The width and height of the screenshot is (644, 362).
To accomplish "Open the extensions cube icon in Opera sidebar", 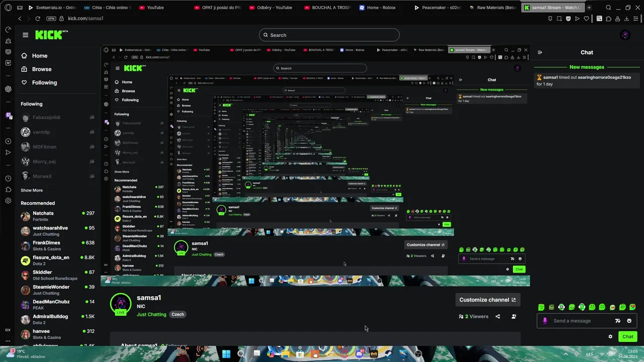I will 8,190.
